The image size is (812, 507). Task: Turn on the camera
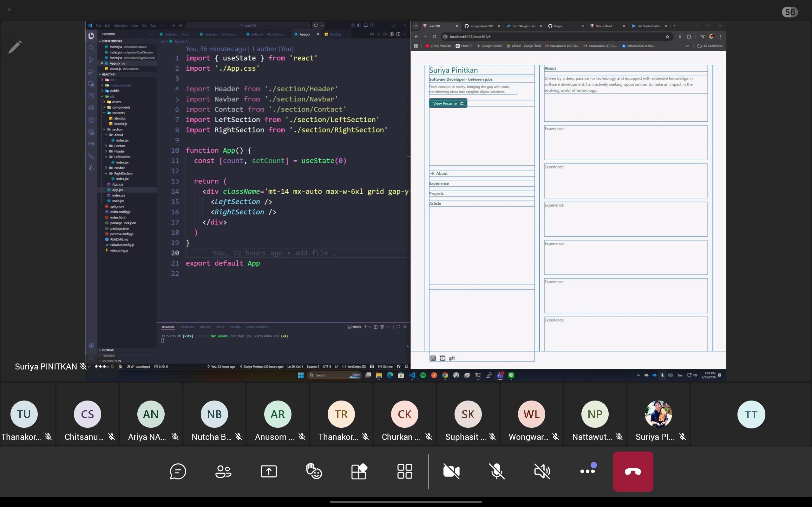[451, 472]
